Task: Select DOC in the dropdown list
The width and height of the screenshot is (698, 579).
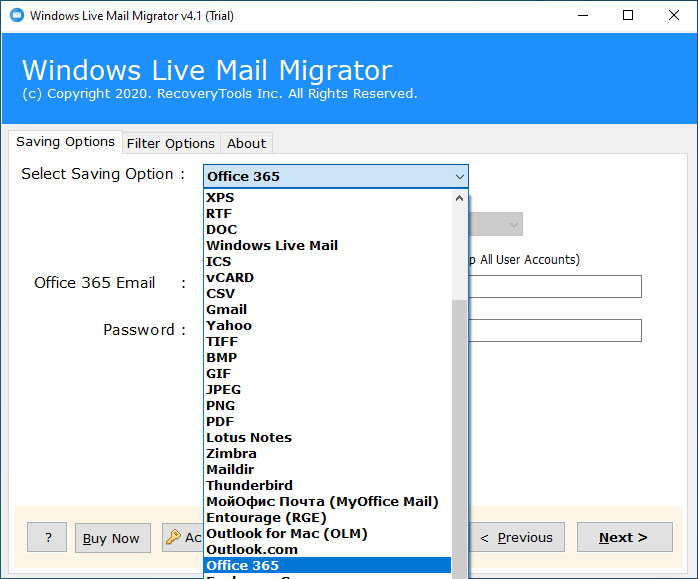Action: pos(328,230)
